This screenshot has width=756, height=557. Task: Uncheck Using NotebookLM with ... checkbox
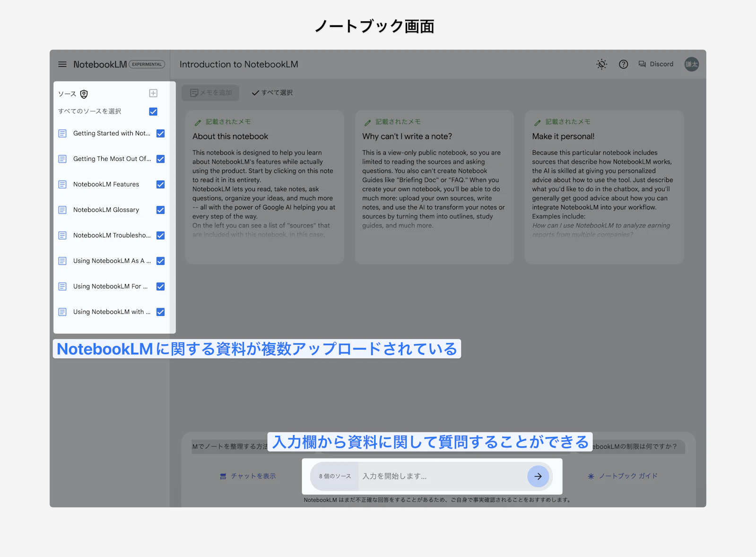tap(161, 312)
